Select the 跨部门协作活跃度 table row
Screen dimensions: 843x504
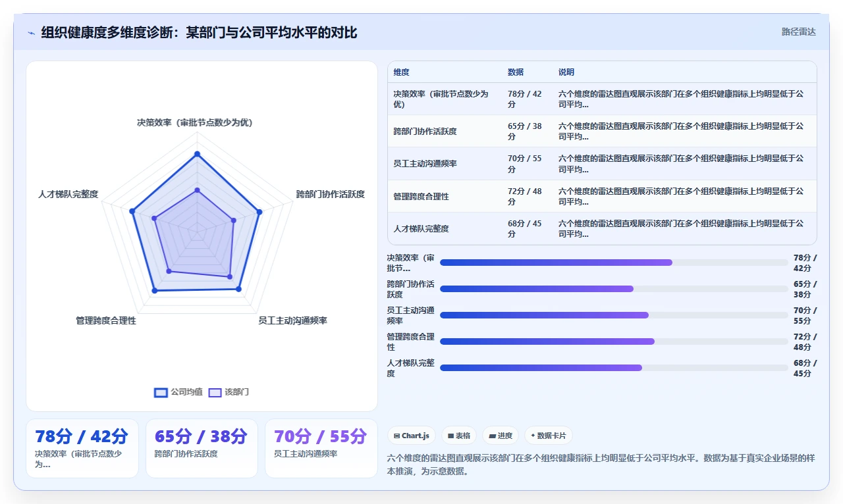(602, 131)
